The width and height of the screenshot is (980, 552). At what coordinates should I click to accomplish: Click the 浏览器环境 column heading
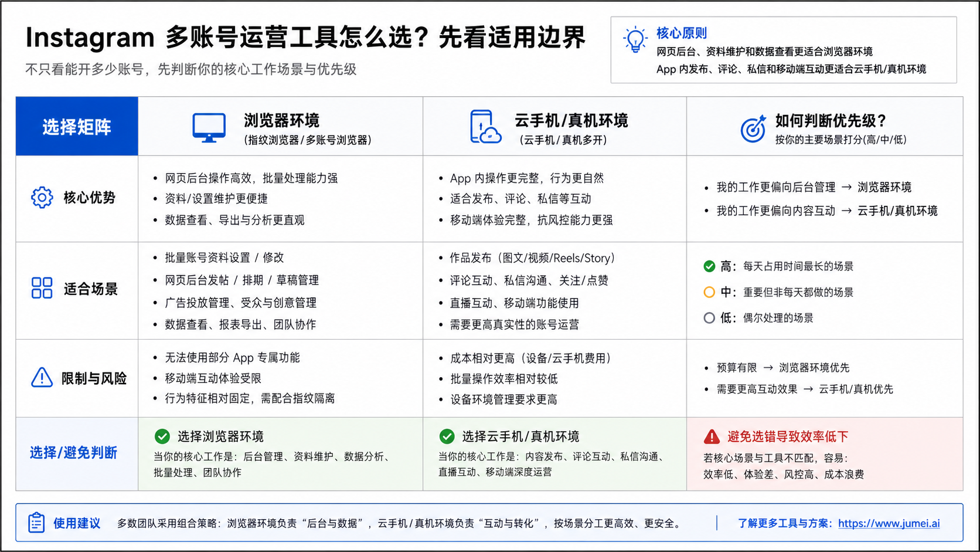point(282,121)
